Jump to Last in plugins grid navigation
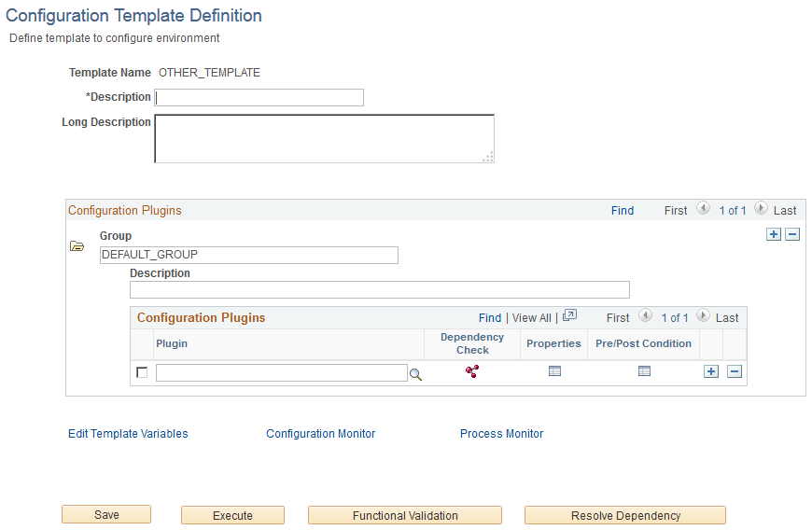The image size is (812, 530). pyautogui.click(x=727, y=318)
